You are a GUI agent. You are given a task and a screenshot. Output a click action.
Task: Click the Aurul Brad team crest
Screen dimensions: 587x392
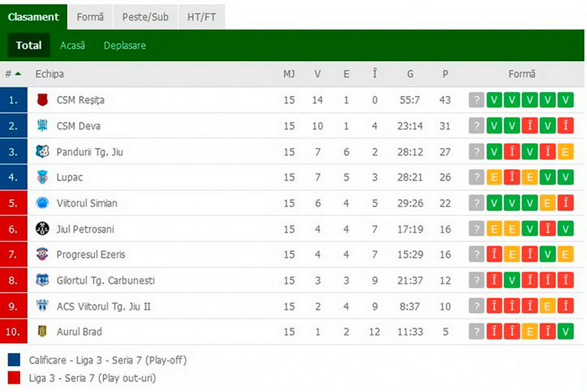click(x=42, y=331)
